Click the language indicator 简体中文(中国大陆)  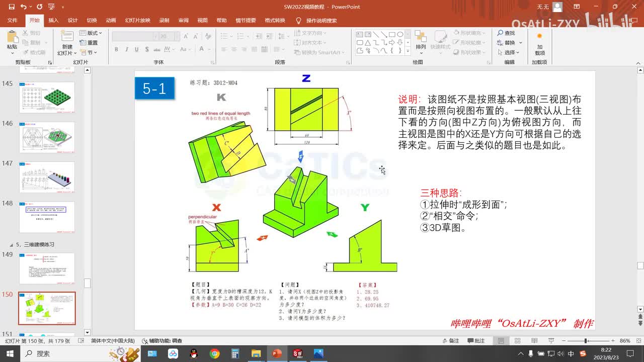coord(113,340)
